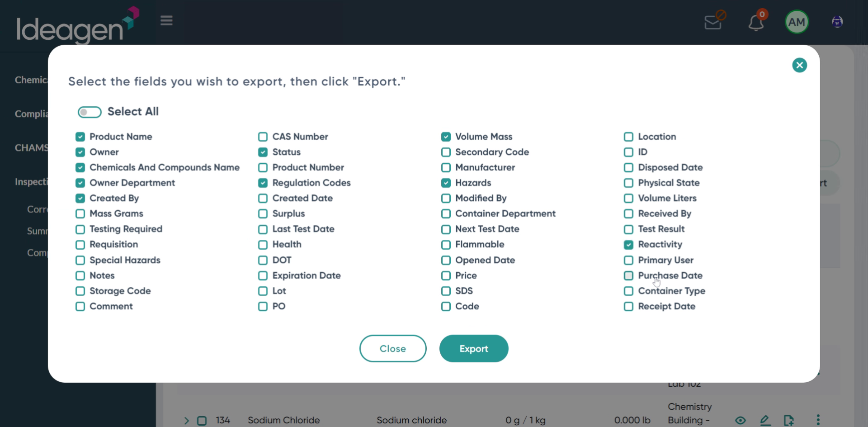Check the CAS Number field
The height and width of the screenshot is (427, 868).
coord(263,137)
